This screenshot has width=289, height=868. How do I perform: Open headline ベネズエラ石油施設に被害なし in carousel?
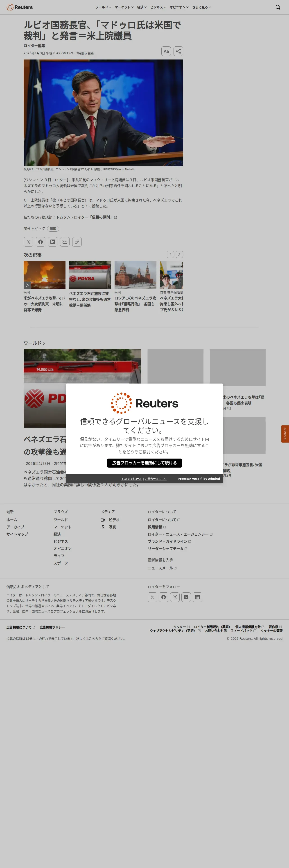90,299
